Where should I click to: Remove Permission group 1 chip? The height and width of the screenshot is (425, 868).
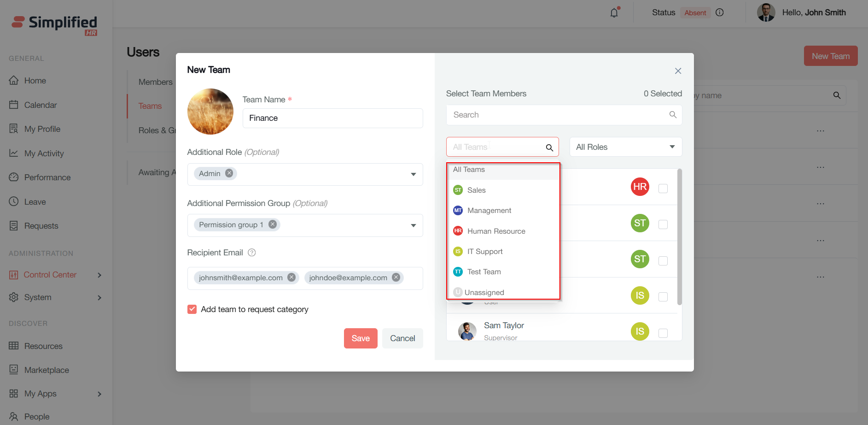tap(273, 224)
